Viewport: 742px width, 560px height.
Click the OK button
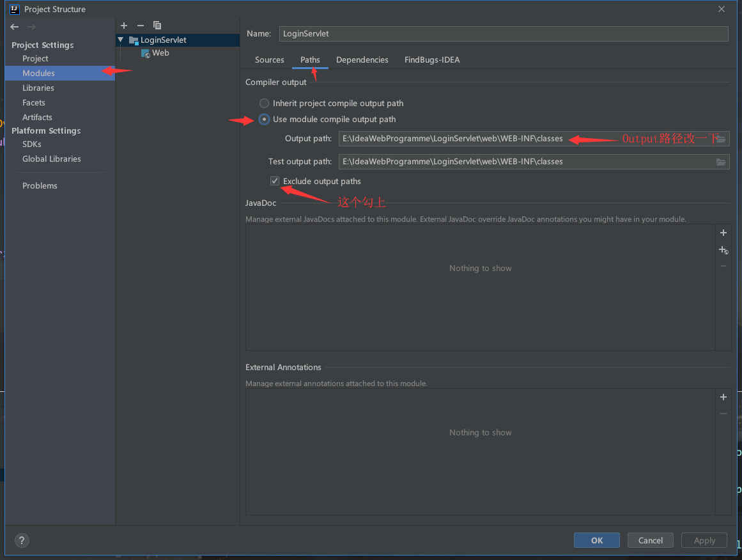point(597,540)
